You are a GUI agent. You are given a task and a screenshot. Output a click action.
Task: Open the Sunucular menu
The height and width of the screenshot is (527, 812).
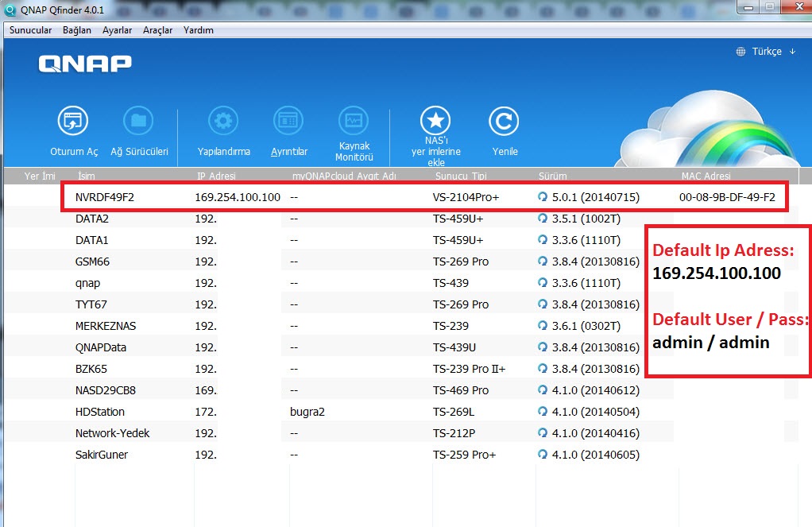click(x=30, y=30)
